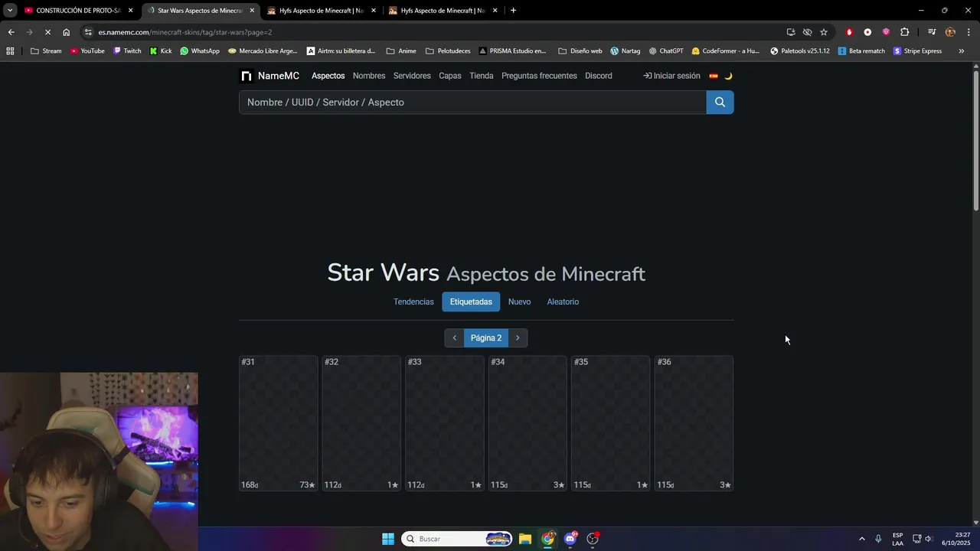The image size is (980, 551).
Task: Open the Extensions puzzle menu
Action: point(905,32)
